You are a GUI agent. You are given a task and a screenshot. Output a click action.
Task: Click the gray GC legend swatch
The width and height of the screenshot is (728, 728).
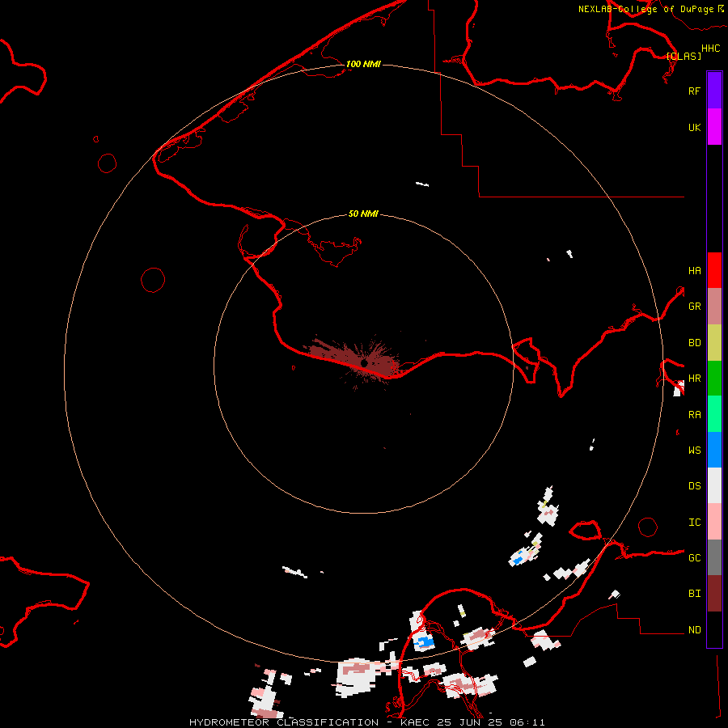(714, 557)
